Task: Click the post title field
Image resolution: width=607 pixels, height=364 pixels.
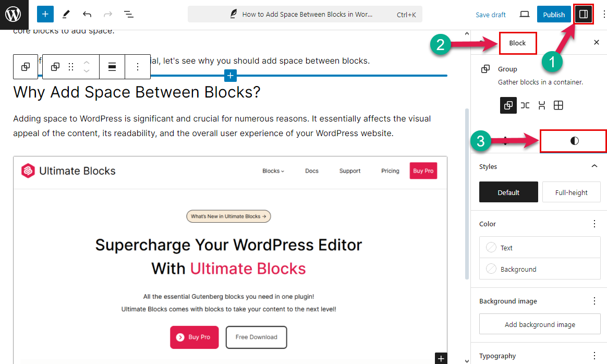Action: click(305, 14)
